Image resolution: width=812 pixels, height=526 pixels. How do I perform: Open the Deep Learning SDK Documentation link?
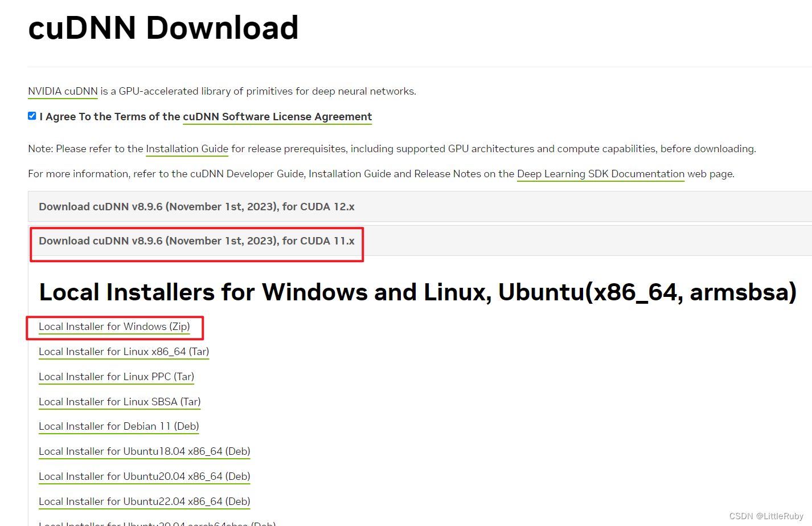click(x=601, y=174)
